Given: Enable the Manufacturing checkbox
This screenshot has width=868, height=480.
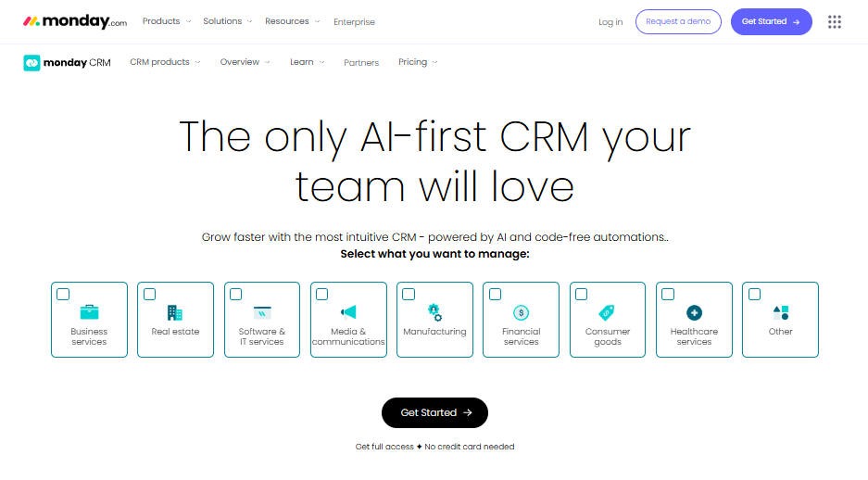Looking at the screenshot, I should (409, 294).
